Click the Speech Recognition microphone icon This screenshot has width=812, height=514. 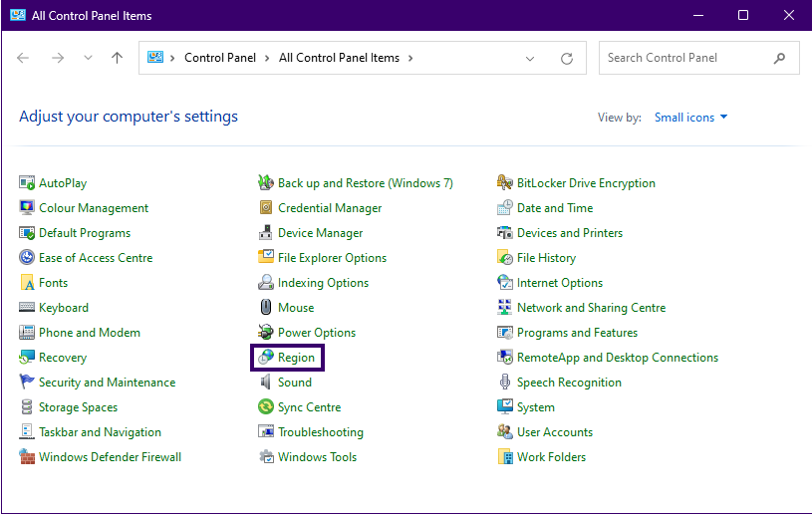coord(505,382)
